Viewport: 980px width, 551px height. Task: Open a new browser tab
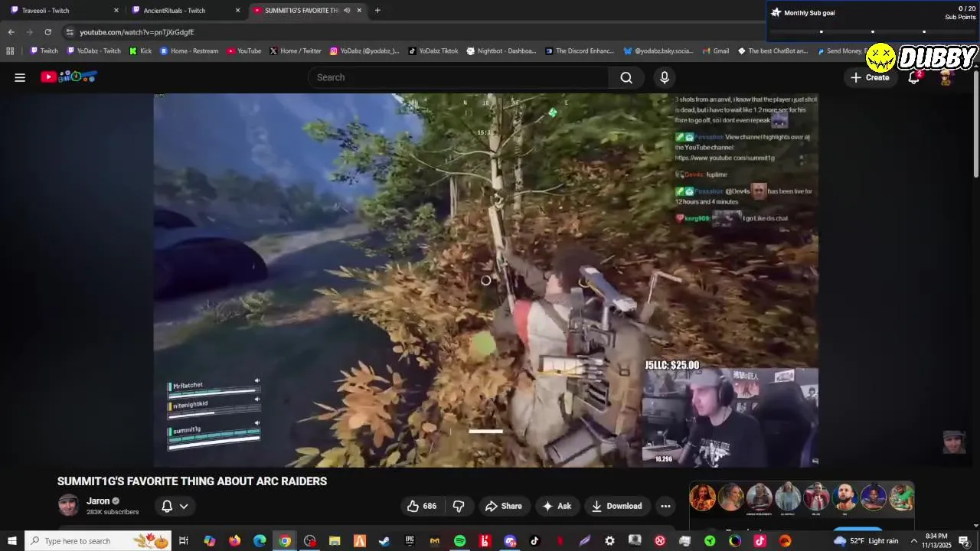pyautogui.click(x=377, y=10)
